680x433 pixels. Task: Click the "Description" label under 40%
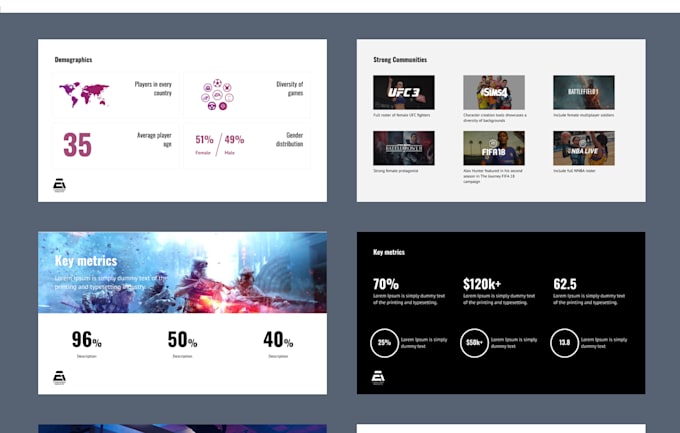[278, 356]
